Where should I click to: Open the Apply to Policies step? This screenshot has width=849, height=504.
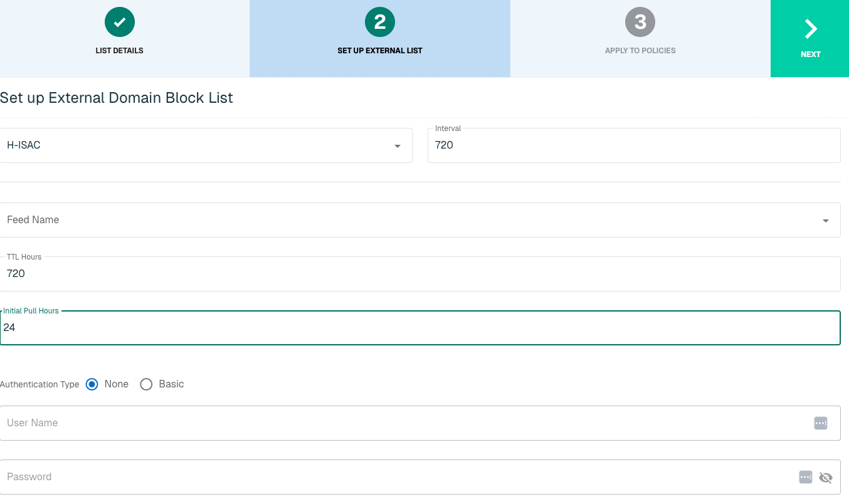pos(640,38)
